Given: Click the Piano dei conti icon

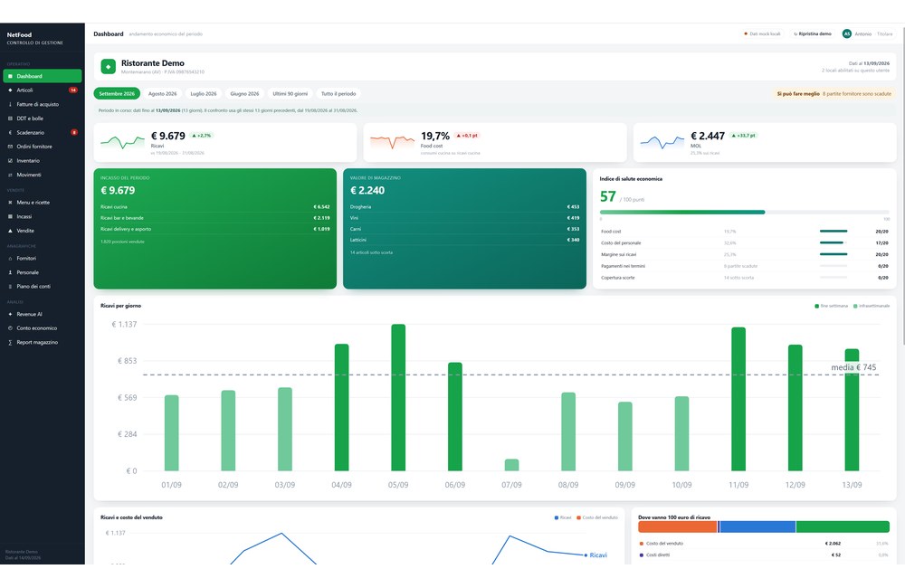Looking at the screenshot, I should tap(10, 286).
